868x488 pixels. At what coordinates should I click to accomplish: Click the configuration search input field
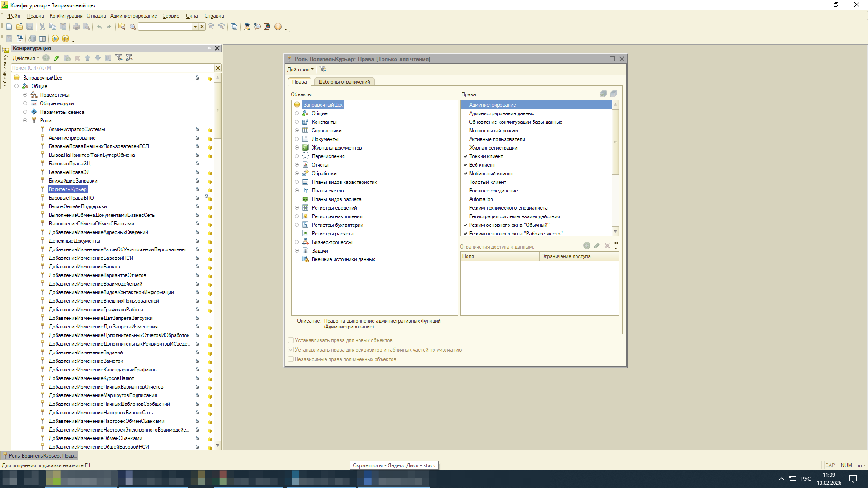(112, 68)
